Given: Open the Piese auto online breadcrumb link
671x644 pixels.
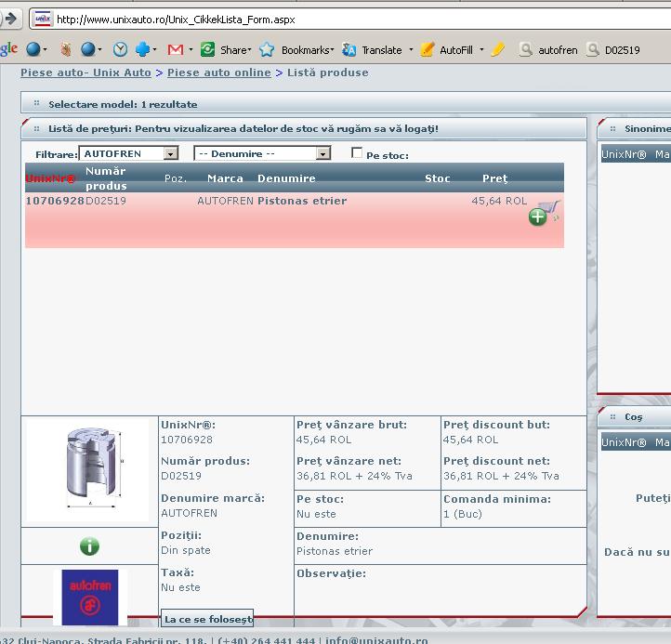Looking at the screenshot, I should coord(219,72).
